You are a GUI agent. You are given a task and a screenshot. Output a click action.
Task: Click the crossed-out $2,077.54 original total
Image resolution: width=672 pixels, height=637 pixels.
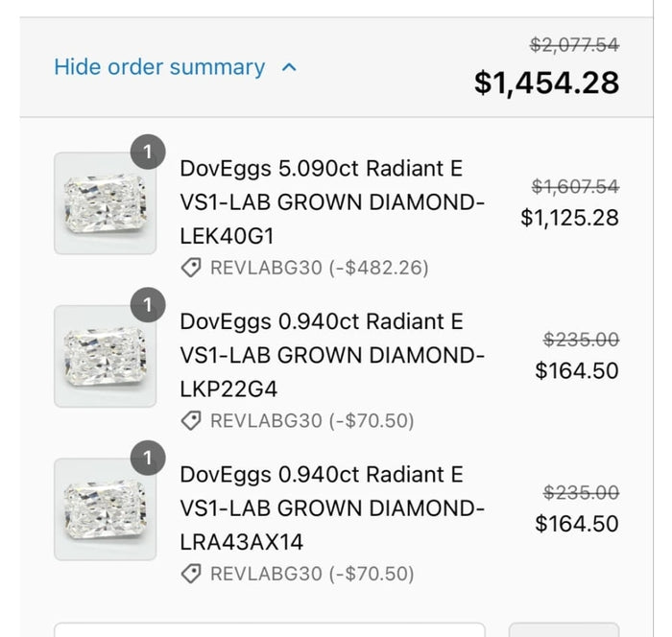pos(574,44)
